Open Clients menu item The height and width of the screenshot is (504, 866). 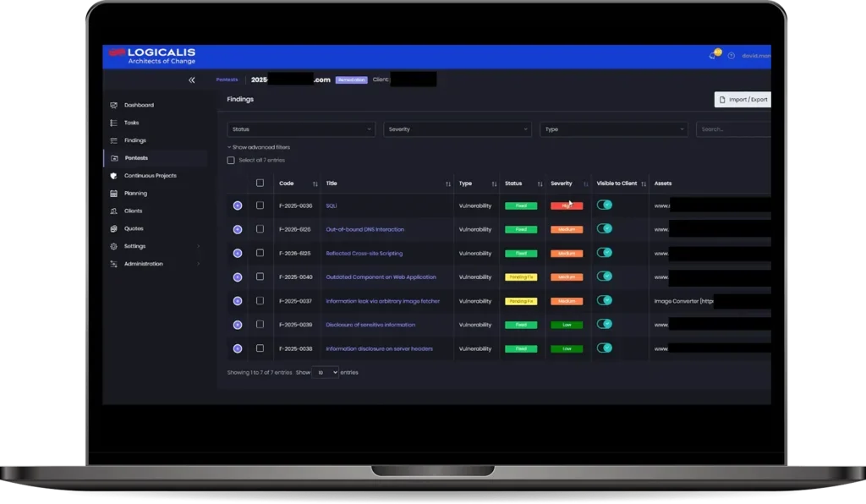(133, 211)
